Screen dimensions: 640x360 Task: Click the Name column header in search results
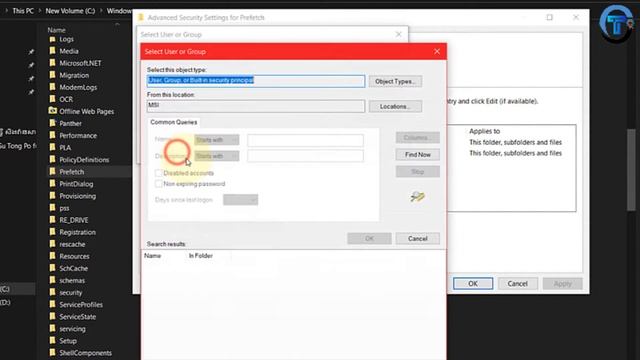pos(152,256)
